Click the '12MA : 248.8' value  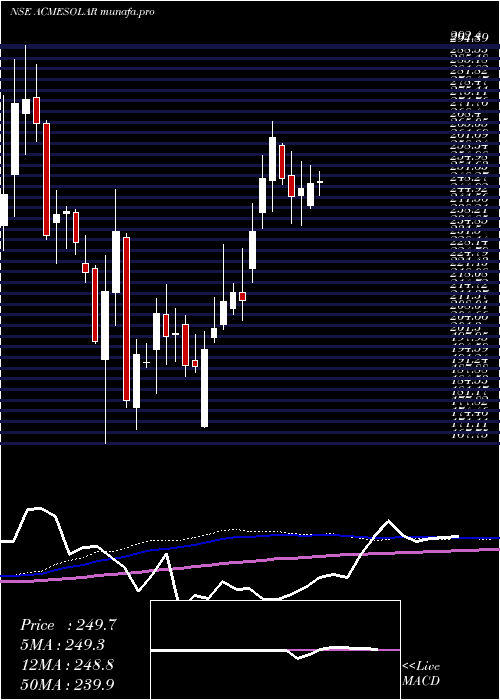pyautogui.click(x=67, y=665)
